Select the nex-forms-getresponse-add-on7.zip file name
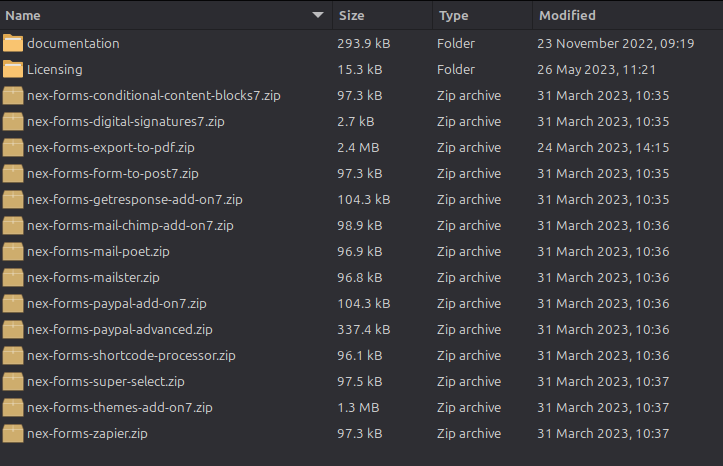 (x=134, y=199)
